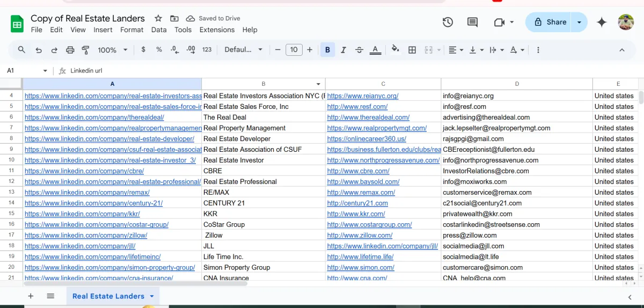Viewport: 644px width, 308px height.
Task: Open the horizontal align dropdown
Action: (456, 50)
